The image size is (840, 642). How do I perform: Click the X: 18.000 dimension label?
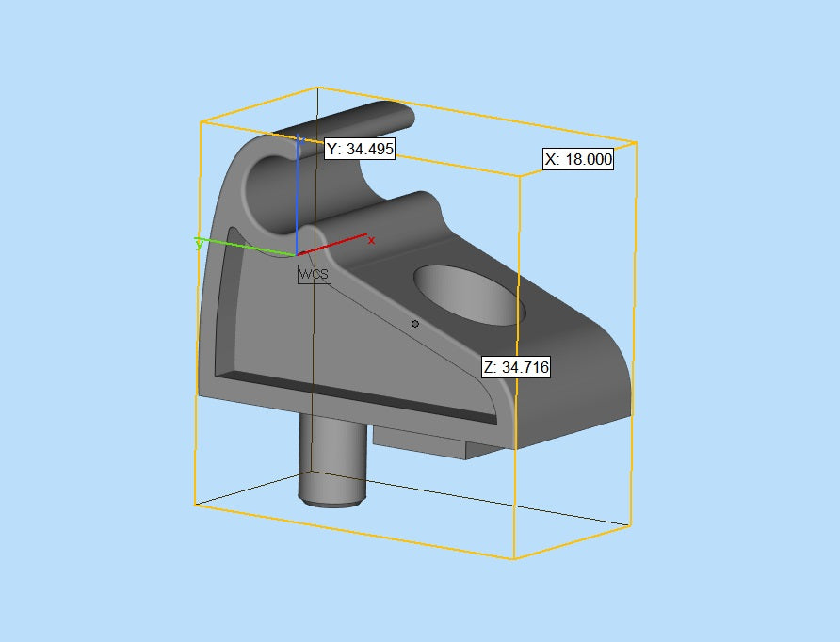click(x=578, y=160)
